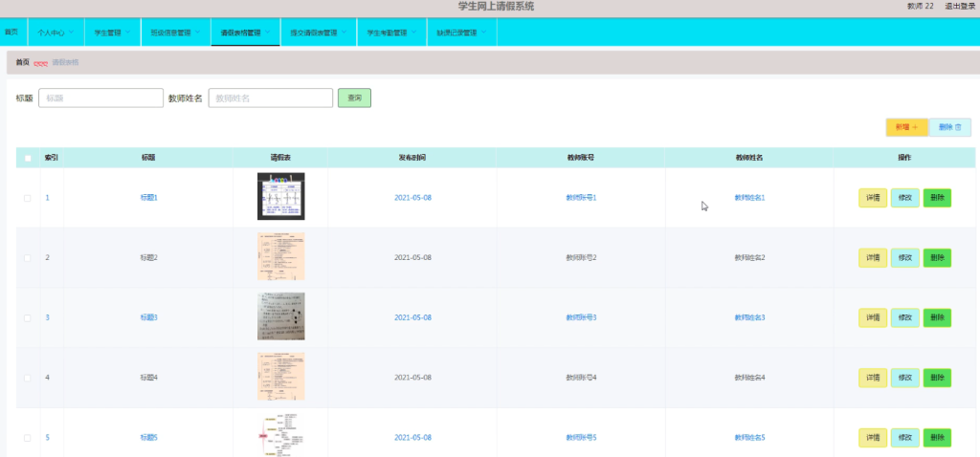Screen dimensions: 980x457
Task: Expand the 学生管理 menu
Action: 113,32
